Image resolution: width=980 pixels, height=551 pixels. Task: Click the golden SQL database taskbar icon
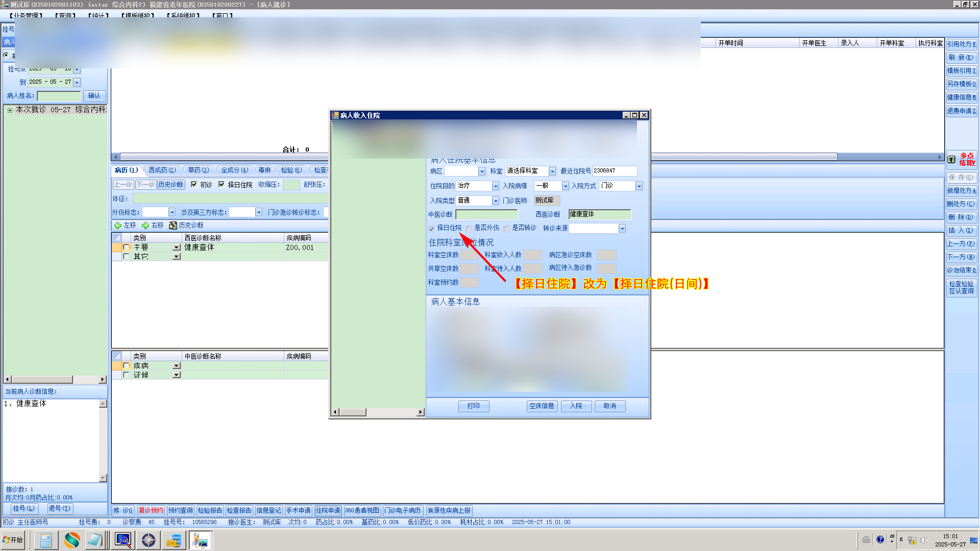coord(174,540)
